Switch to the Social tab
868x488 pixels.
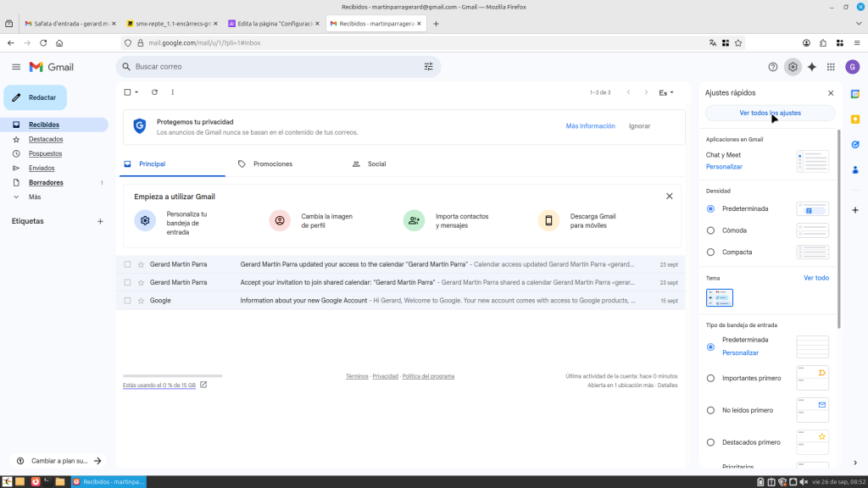pyautogui.click(x=376, y=164)
